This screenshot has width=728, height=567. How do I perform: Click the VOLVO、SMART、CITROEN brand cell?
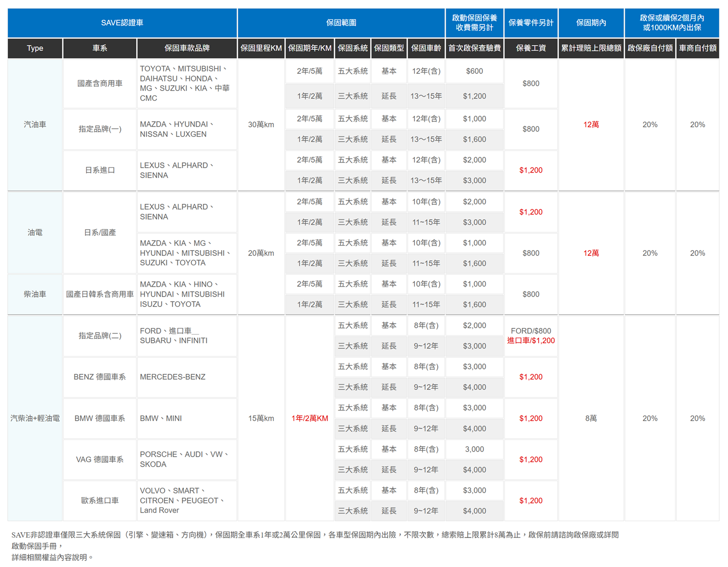187,501
